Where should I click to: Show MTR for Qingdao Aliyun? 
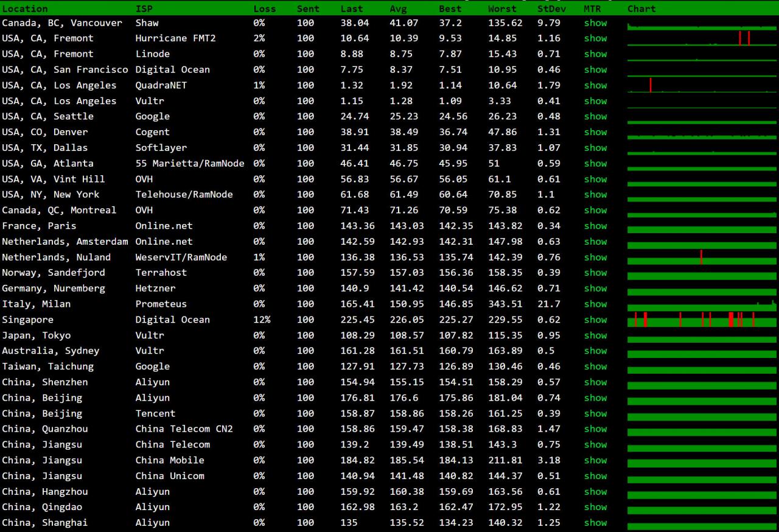click(595, 507)
